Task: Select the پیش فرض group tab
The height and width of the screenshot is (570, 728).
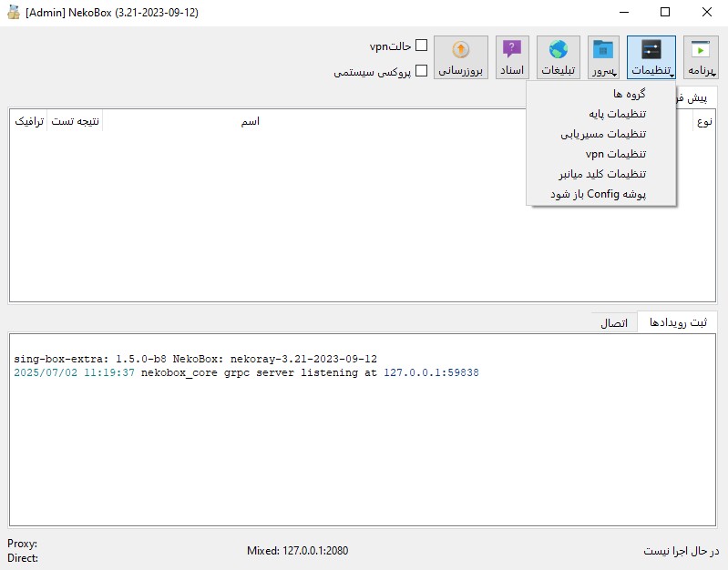Action: coord(696,97)
